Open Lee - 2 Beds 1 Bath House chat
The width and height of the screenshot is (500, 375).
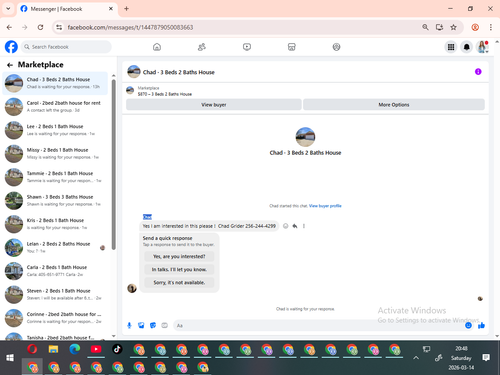[x=55, y=130]
